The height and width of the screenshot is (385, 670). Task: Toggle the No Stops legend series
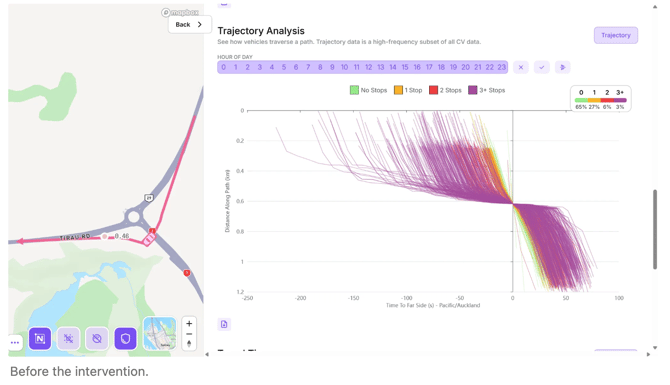[368, 90]
